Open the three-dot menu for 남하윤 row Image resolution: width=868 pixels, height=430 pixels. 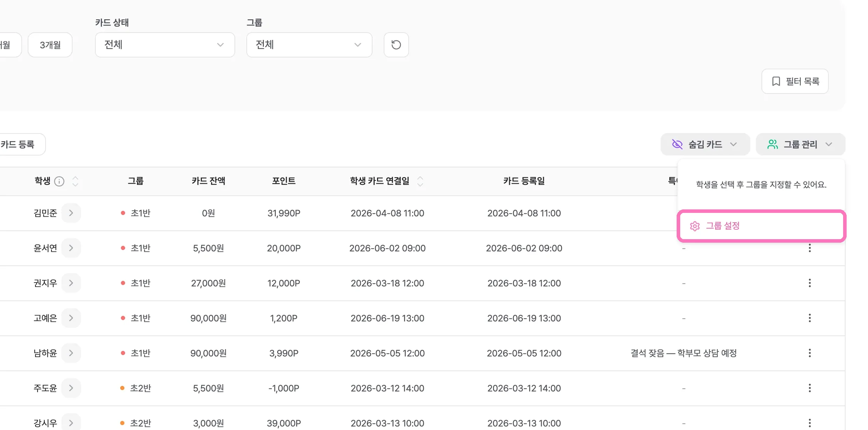click(x=809, y=353)
